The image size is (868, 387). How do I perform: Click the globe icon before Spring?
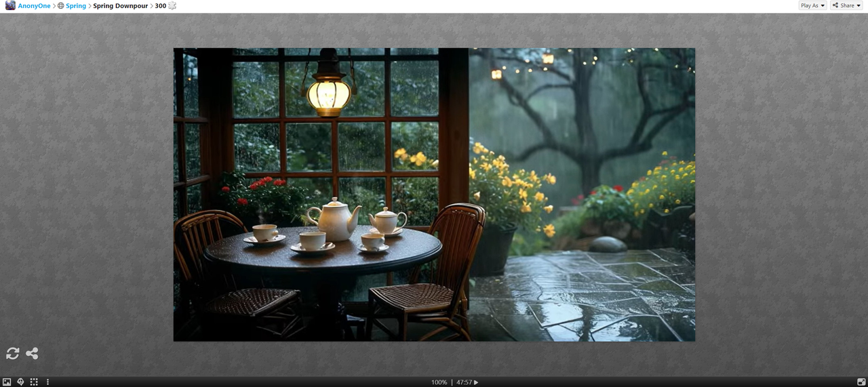[60, 5]
